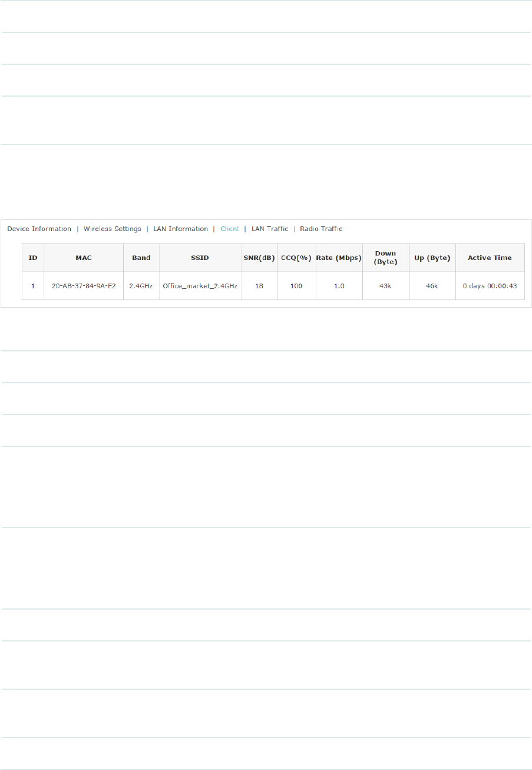Click the Down value 43k
The width and height of the screenshot is (532, 770).
385,286
